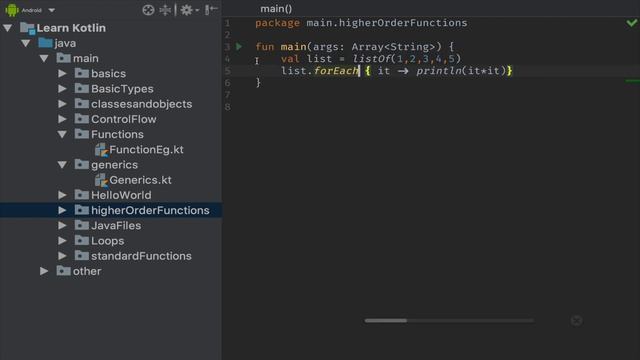Collapse the main folder arrow

coord(44,58)
